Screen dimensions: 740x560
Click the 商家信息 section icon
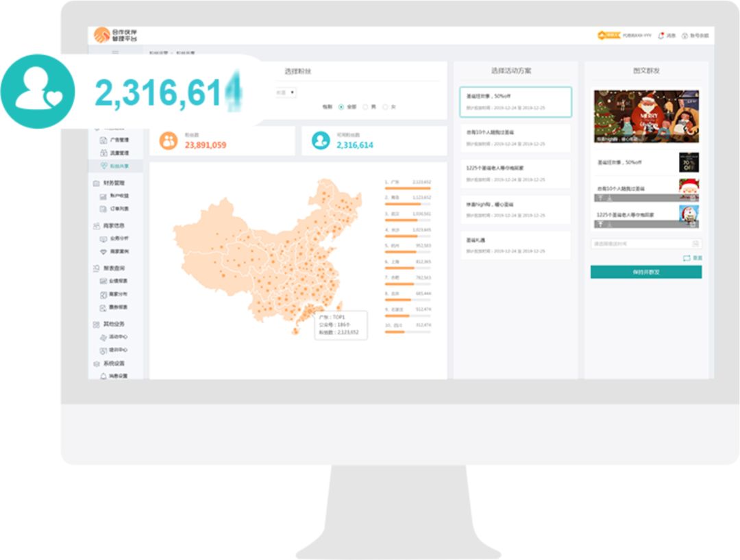click(97, 226)
